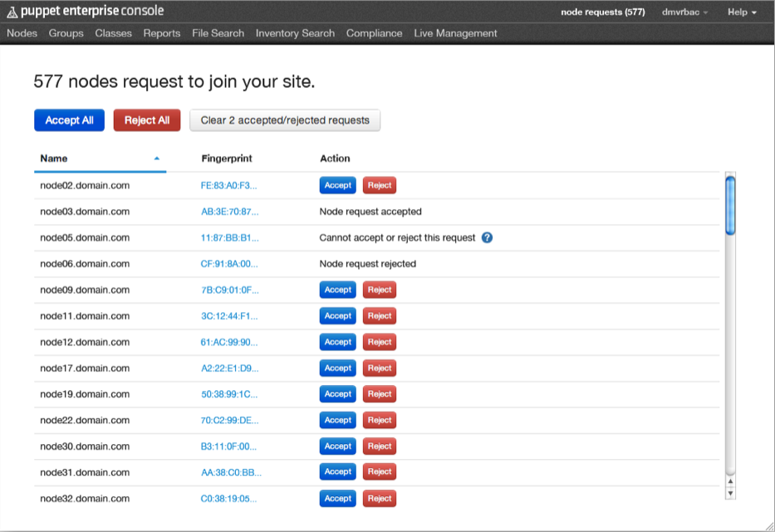Open fingerprint 70:C2:99:DE... link

pyautogui.click(x=229, y=420)
